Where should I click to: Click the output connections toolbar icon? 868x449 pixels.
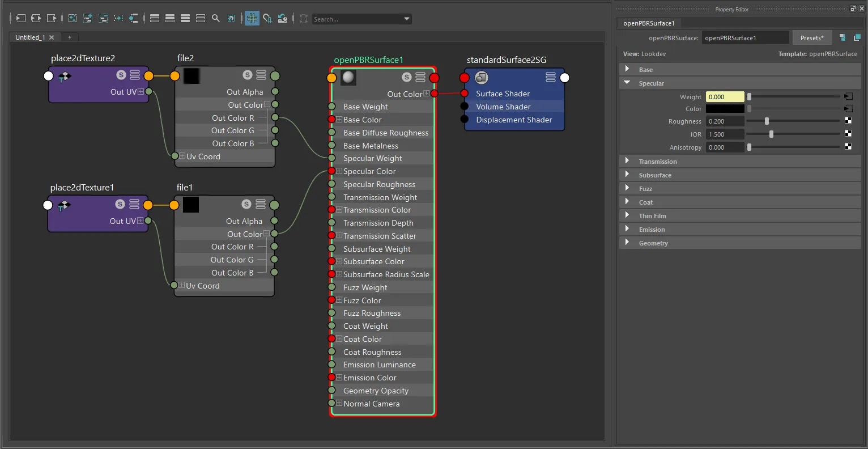click(52, 19)
